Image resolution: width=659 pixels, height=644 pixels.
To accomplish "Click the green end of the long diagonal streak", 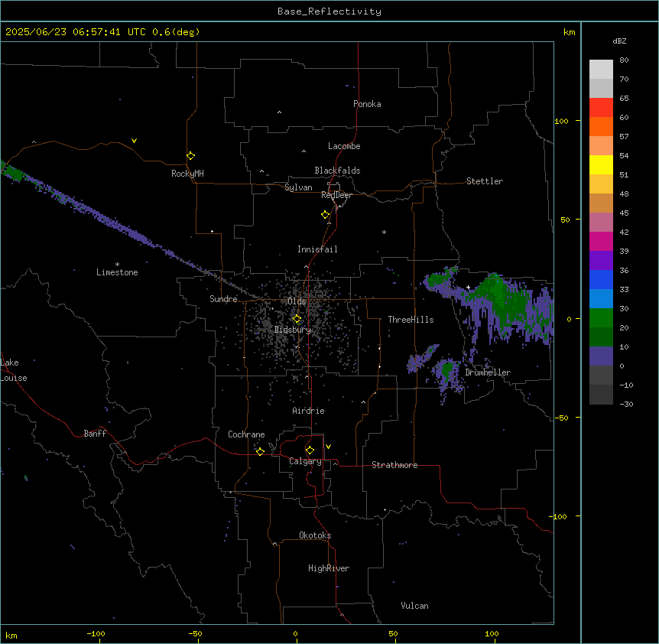I will tap(11, 171).
